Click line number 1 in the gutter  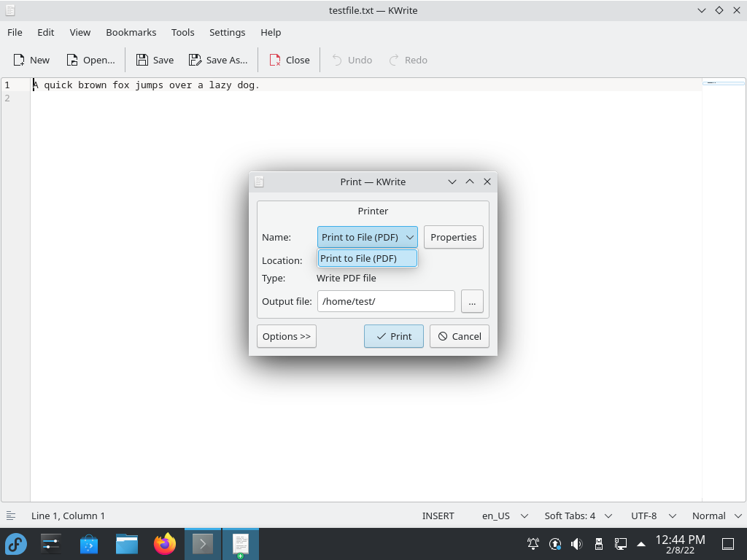[7, 85]
